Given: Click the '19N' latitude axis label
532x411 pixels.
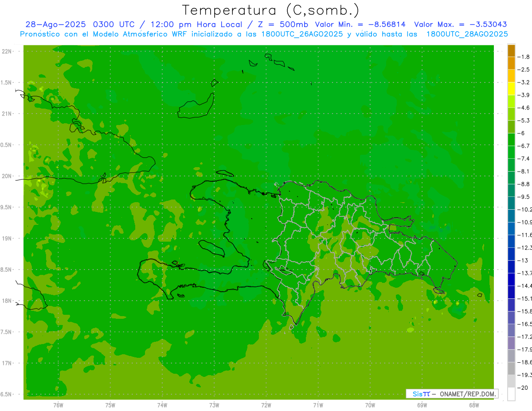Looking at the screenshot, I should 7,239.
